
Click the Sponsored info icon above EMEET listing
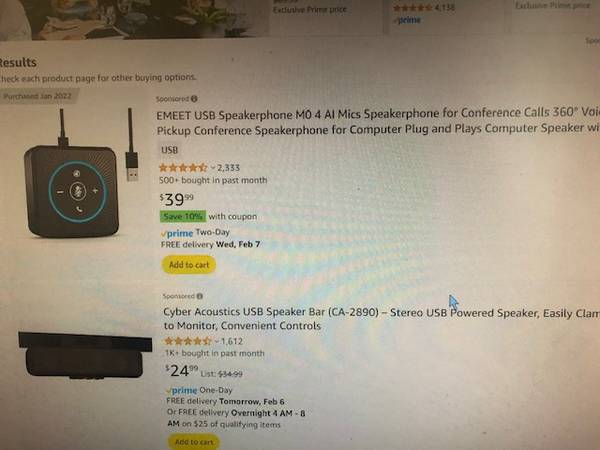pyautogui.click(x=194, y=99)
